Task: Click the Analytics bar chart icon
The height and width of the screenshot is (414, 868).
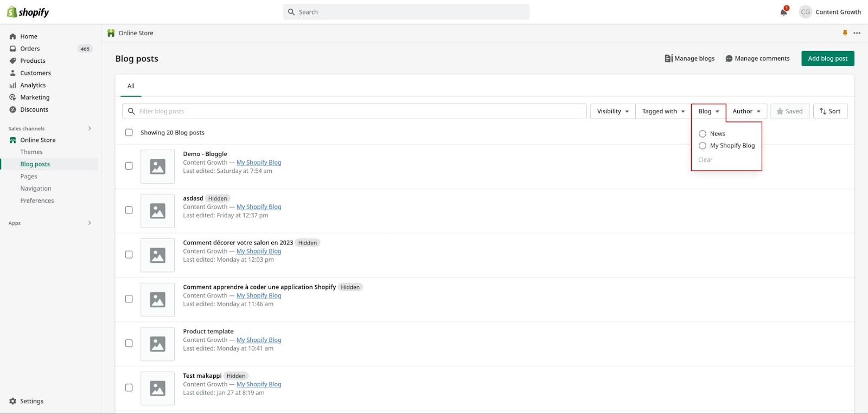Action: (x=12, y=85)
